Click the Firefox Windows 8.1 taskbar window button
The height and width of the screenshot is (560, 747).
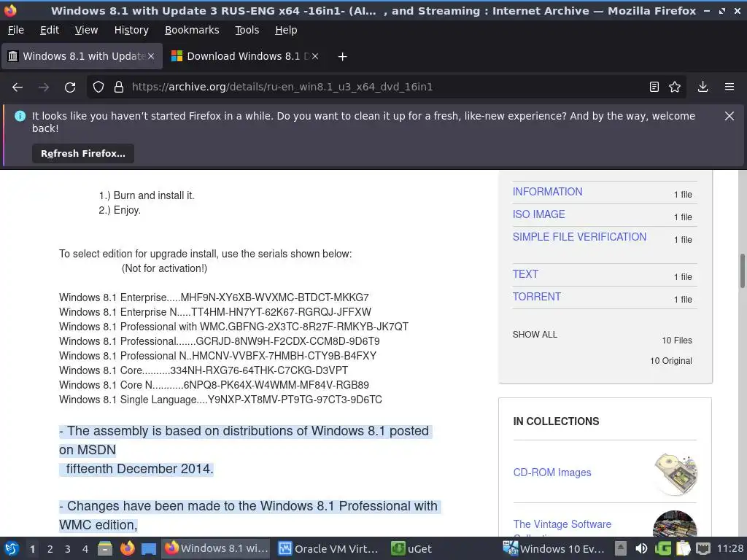(216, 548)
